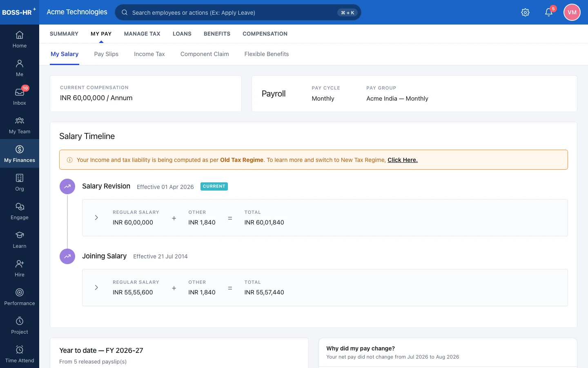Focus the search employees or actions field

(x=238, y=12)
